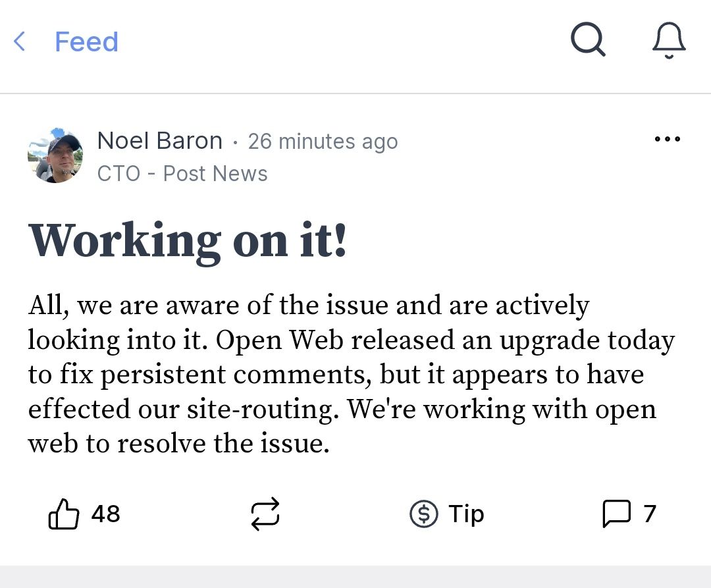Viewport: 711px width, 588px height.
Task: Click the line "web to resolve the issue."
Action: 178,443
